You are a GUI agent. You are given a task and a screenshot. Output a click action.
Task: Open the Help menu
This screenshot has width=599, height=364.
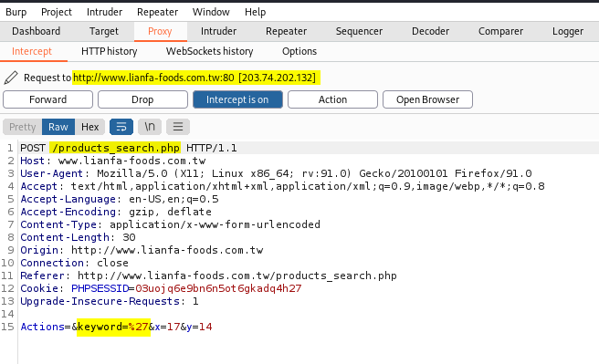(x=255, y=12)
